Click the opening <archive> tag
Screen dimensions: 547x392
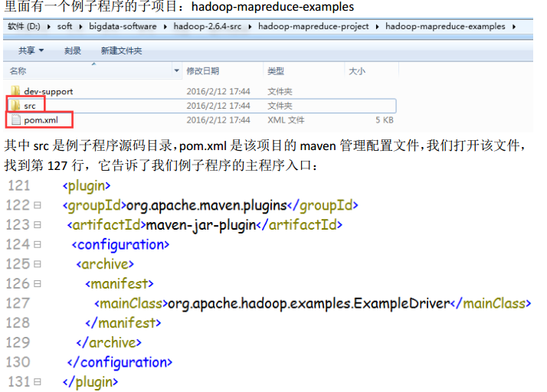pyautogui.click(x=105, y=264)
